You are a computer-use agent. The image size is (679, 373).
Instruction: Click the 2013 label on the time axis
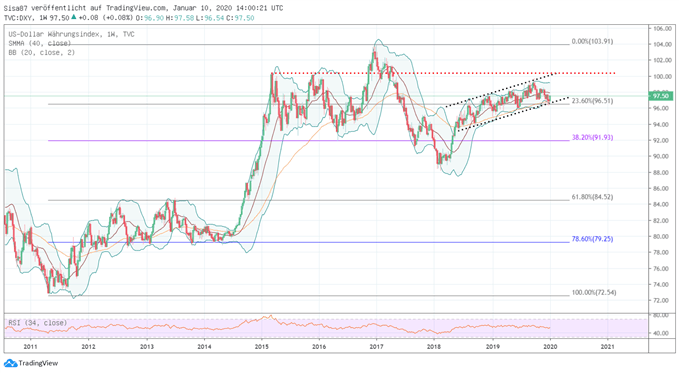click(x=146, y=347)
